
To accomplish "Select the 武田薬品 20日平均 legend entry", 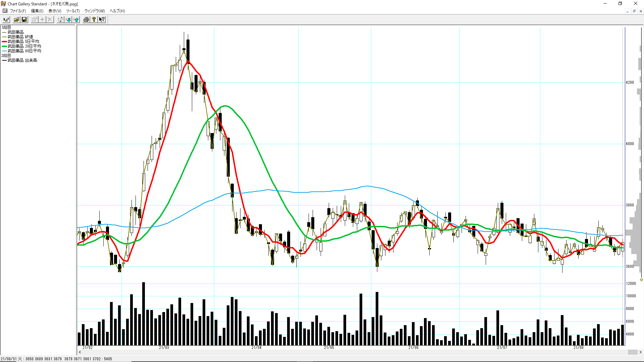I will 24,46.
